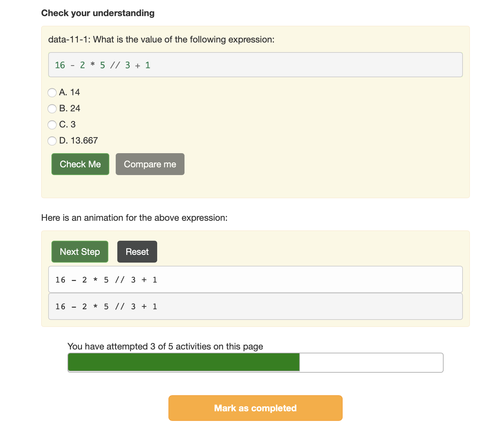504x428 pixels.
Task: Mark the page as completed
Action: (256, 408)
